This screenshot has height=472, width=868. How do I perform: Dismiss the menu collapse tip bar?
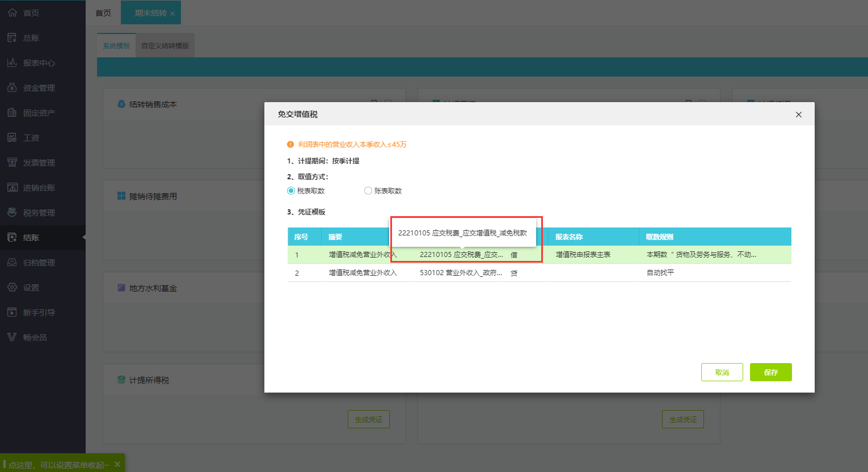coord(117,464)
